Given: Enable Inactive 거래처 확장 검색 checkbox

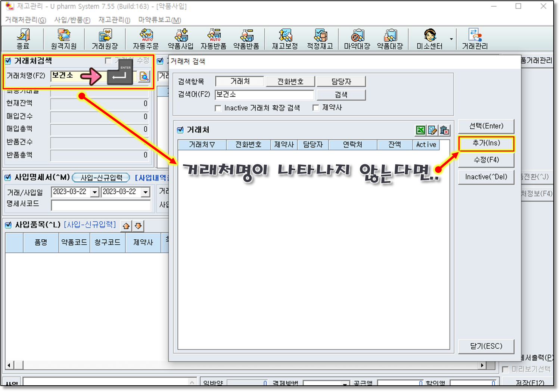Looking at the screenshot, I should pos(218,108).
